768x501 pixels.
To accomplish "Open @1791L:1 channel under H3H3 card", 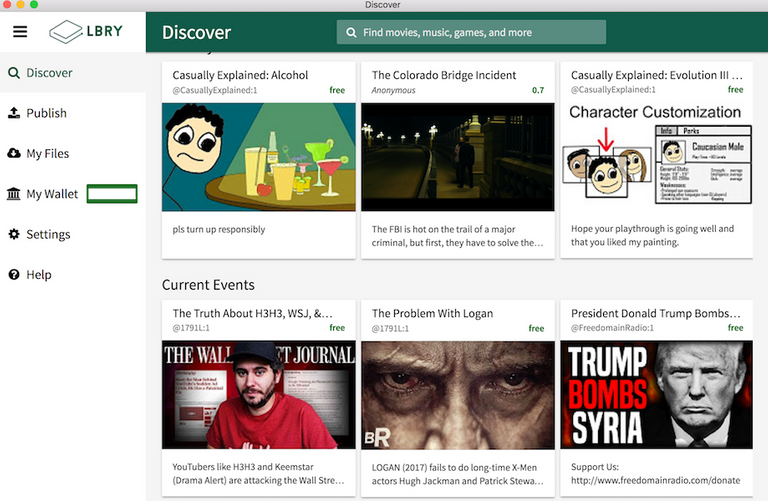I will pyautogui.click(x=191, y=328).
